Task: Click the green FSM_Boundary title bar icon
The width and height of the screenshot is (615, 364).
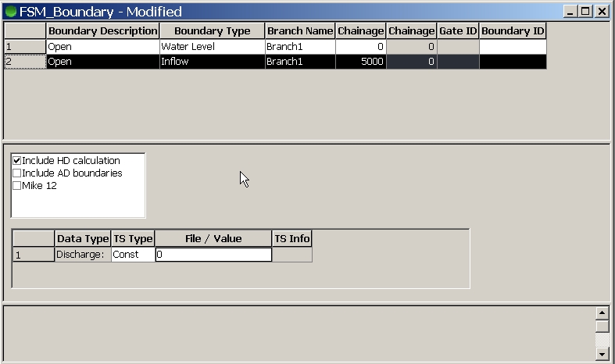Action: coord(11,12)
